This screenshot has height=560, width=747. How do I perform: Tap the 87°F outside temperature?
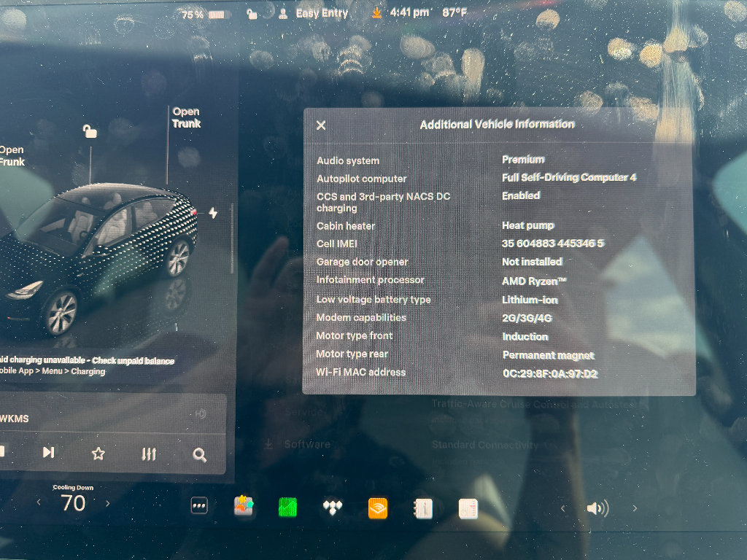coord(454,12)
